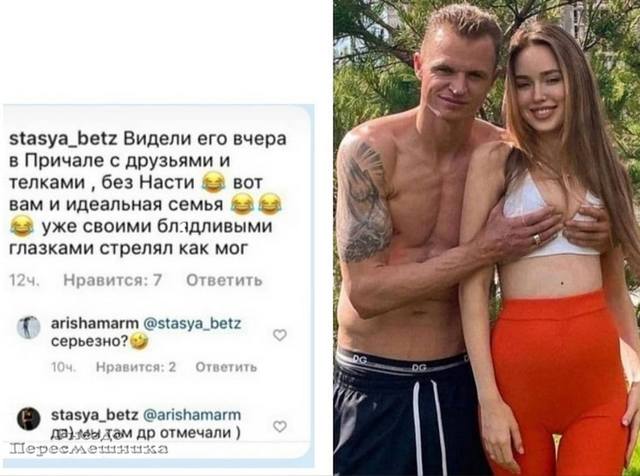Click the laughing emoji after 'без Насти'
This screenshot has height=476, width=640.
(214, 182)
